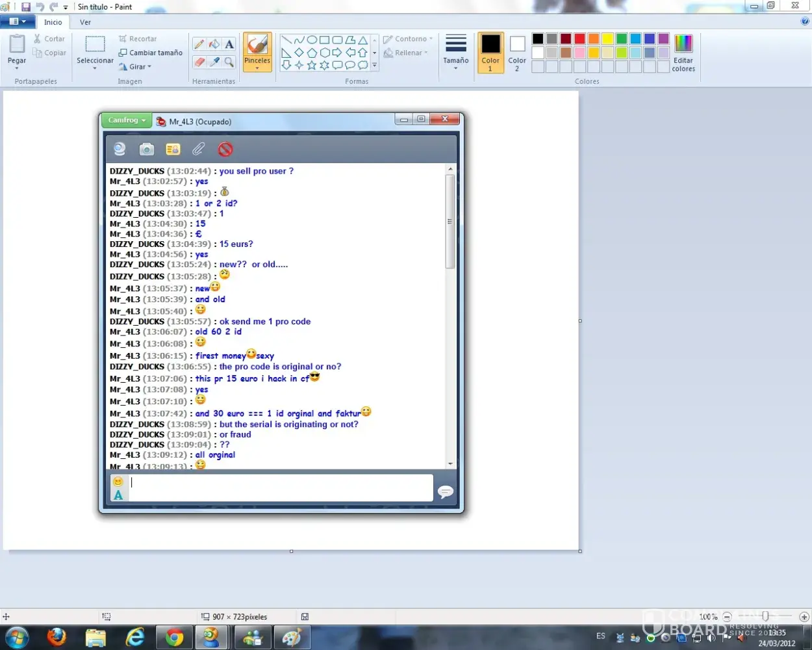The height and width of the screenshot is (650, 812).
Task: Pick the red color swatch
Action: [x=579, y=39]
